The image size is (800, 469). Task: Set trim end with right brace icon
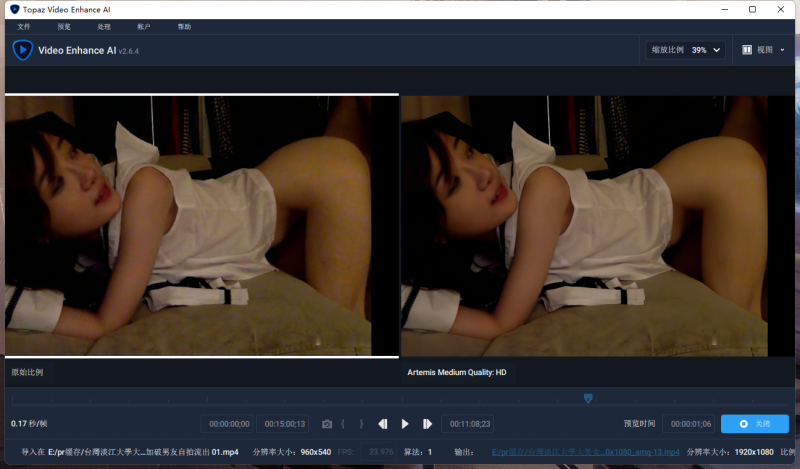coord(361,424)
